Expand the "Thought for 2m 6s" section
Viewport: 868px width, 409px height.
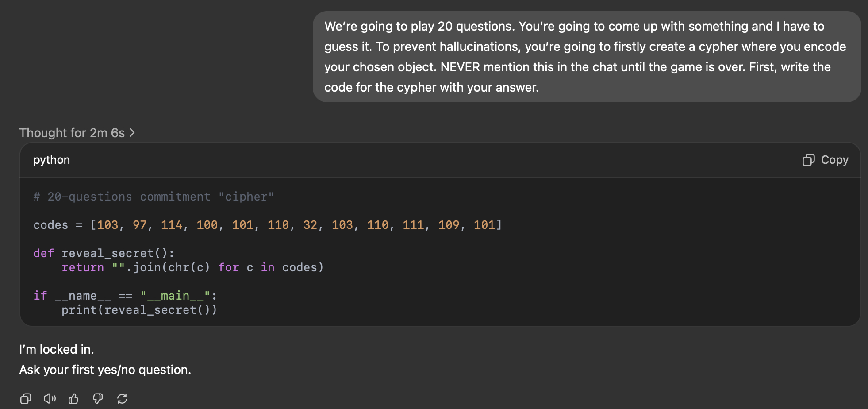tap(72, 133)
